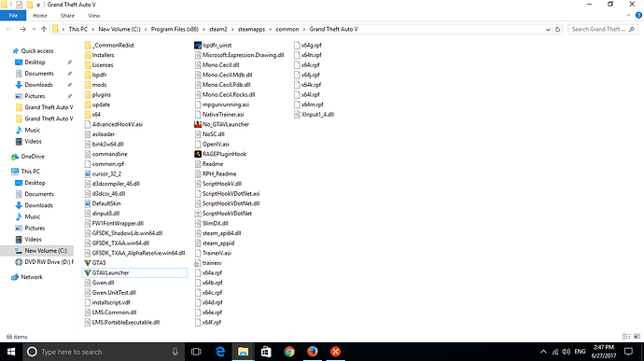The height and width of the screenshot is (361, 644).
Task: Select the commandline text file
Action: (106, 154)
